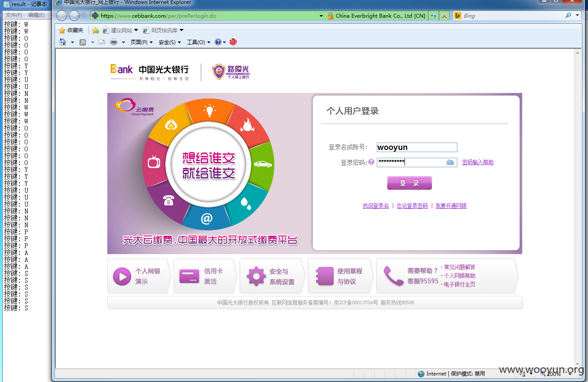This screenshot has height=382, width=588.
Task: Click the light bulb wheel segment
Action: click(x=210, y=110)
